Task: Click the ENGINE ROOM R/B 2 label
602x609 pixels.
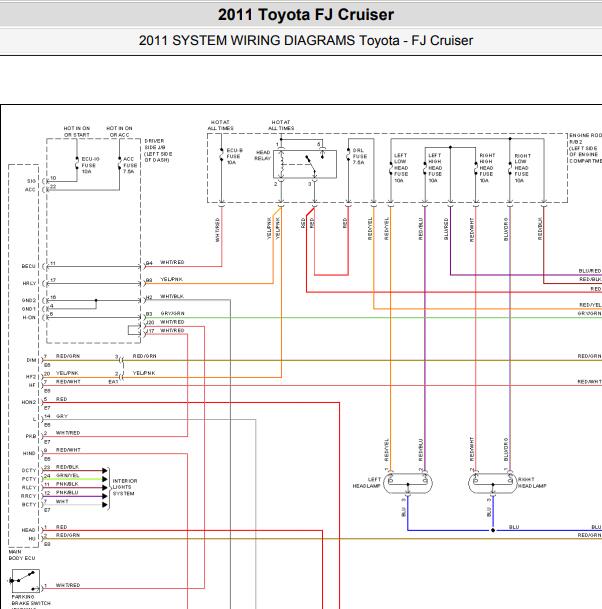Action: [585, 148]
